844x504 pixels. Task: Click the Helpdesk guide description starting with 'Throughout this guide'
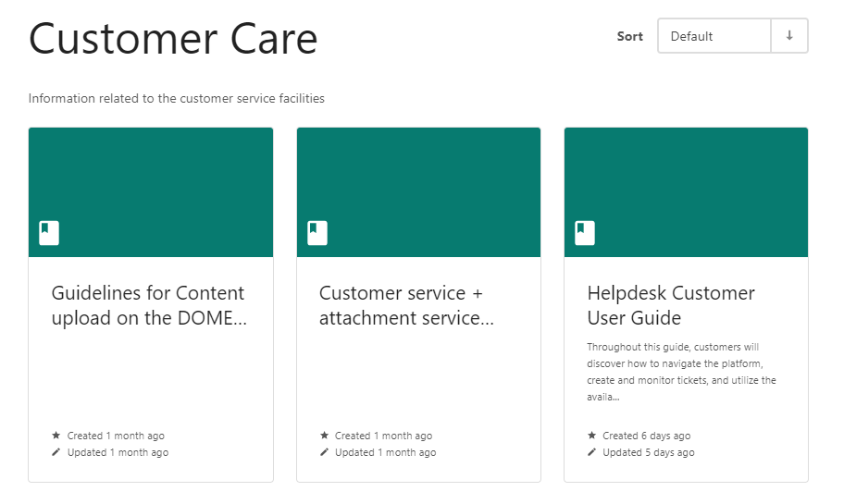[x=681, y=373]
